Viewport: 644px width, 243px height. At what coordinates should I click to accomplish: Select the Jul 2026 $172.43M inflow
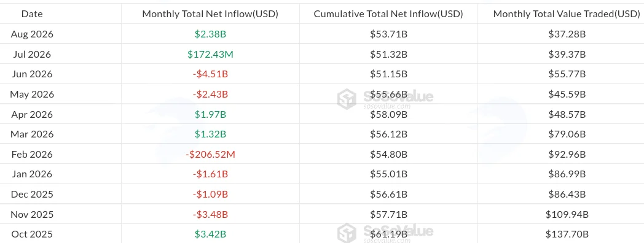210,54
